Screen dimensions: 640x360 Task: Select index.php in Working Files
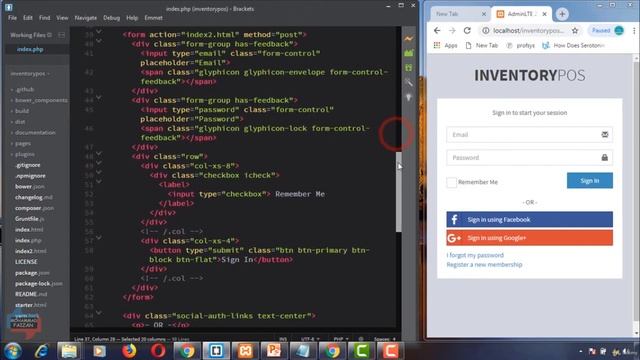pyautogui.click(x=30, y=49)
